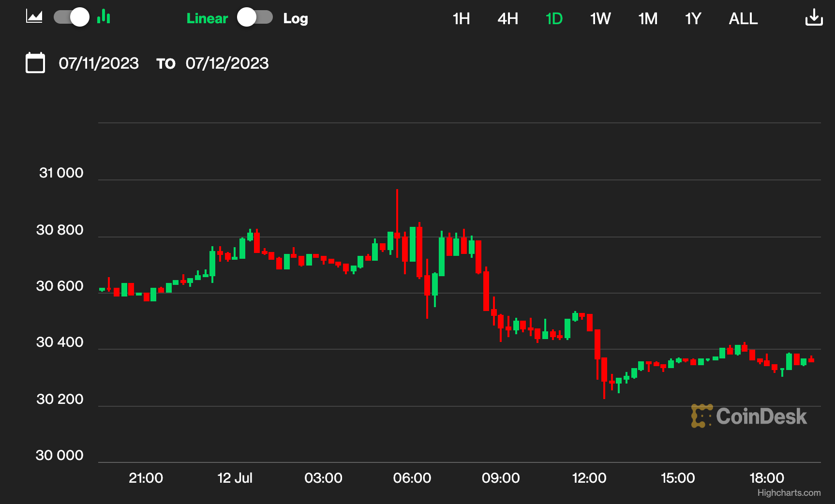Click the 21:00 time label
This screenshot has height=504, width=835.
(146, 478)
